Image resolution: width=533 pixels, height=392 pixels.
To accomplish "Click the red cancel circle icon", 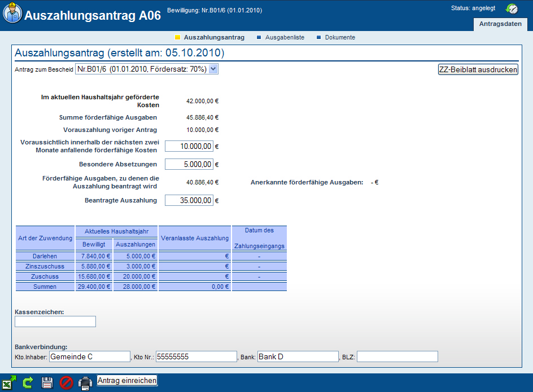I will click(66, 383).
